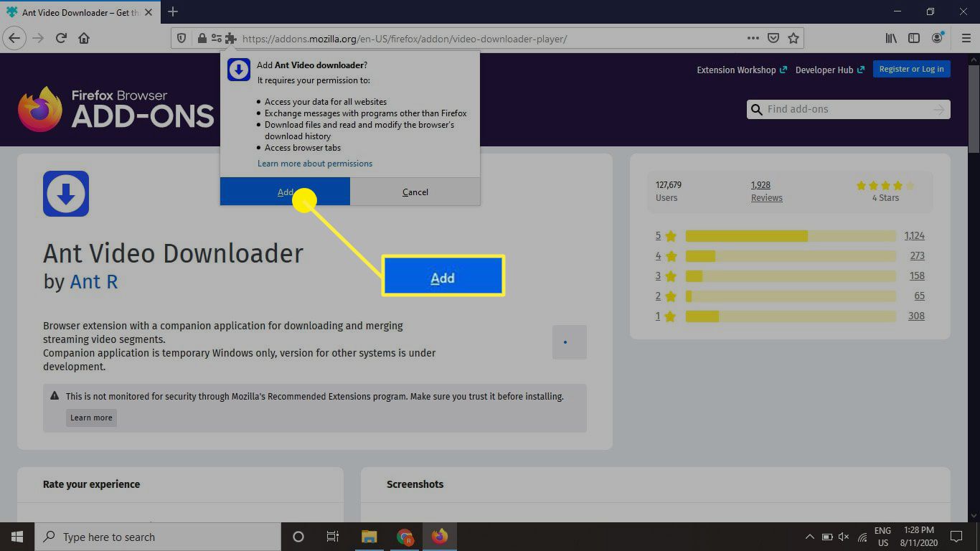This screenshot has width=980, height=551.
Task: Focus the Find add-ons search field
Action: pos(848,110)
